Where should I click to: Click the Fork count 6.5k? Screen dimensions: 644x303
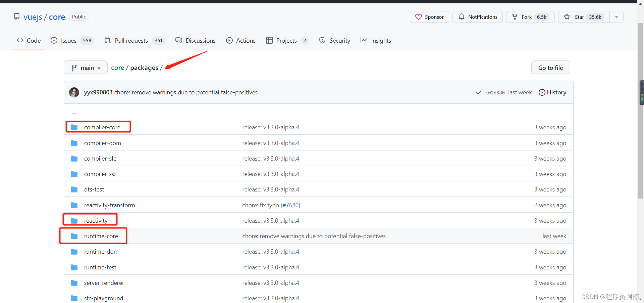(x=542, y=17)
